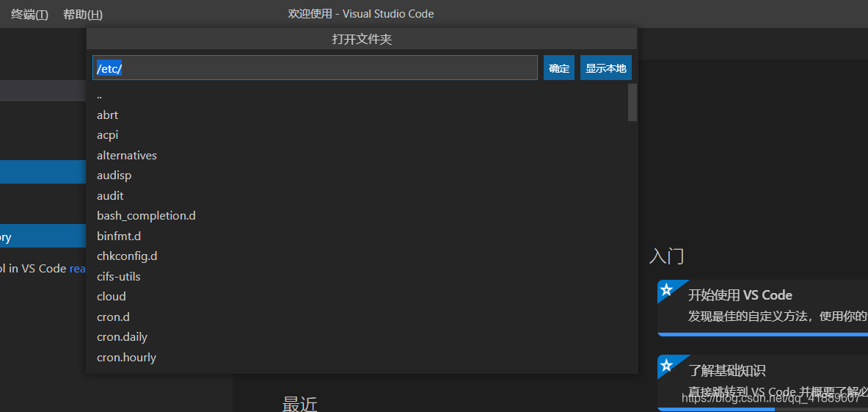Select the audisp folder
The height and width of the screenshot is (412, 868).
(x=361, y=176)
